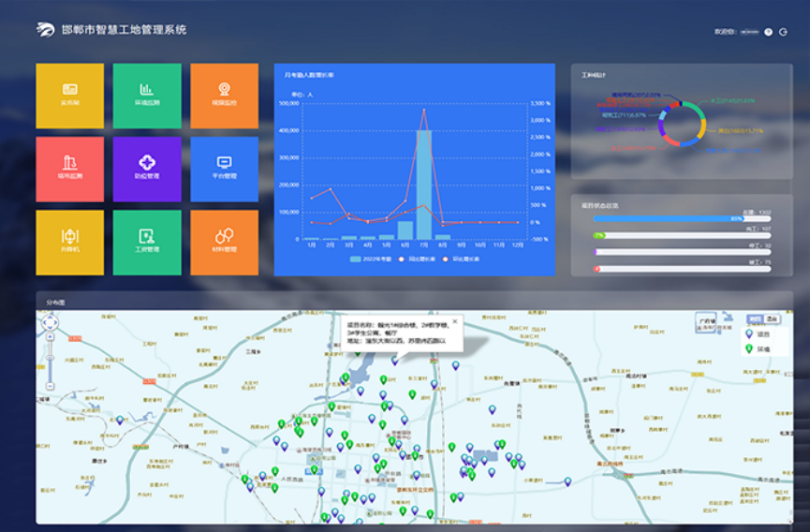This screenshot has width=810, height=532.
Task: Open the purple epidemic management tile
Action: tap(147, 169)
